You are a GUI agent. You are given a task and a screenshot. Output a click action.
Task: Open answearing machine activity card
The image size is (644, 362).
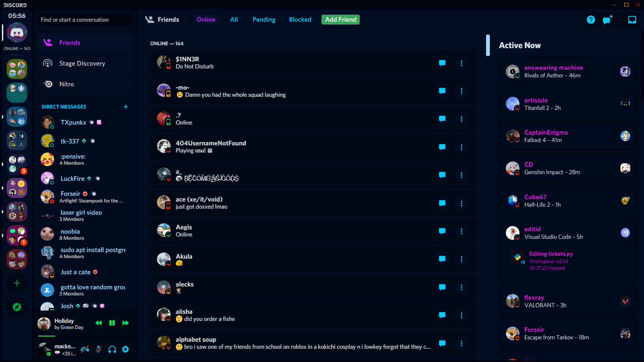[x=568, y=71]
